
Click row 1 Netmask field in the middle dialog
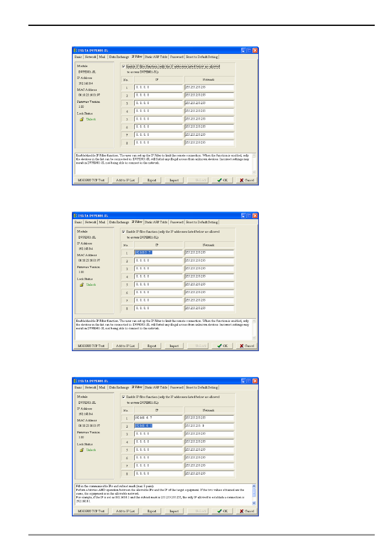(209, 252)
